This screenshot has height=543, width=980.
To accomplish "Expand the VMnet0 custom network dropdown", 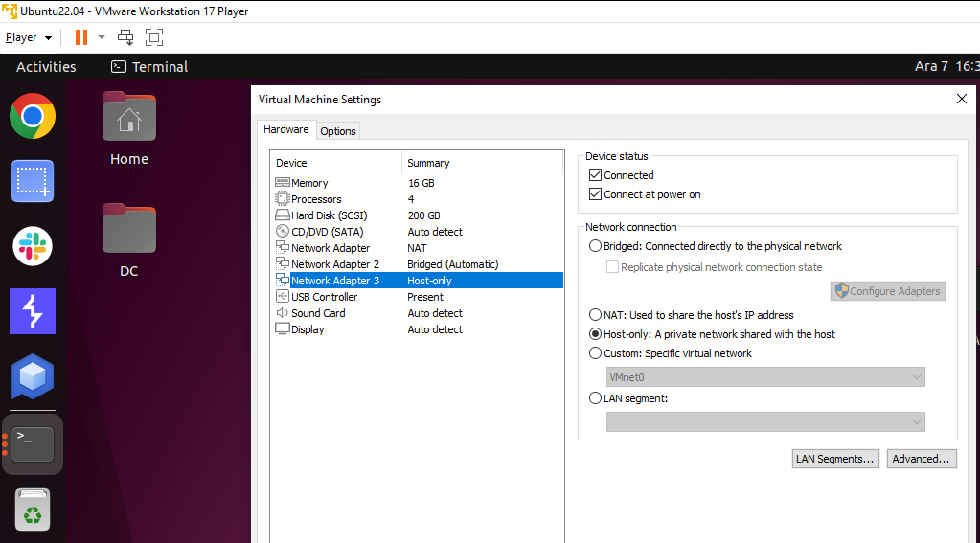I will pos(765,377).
